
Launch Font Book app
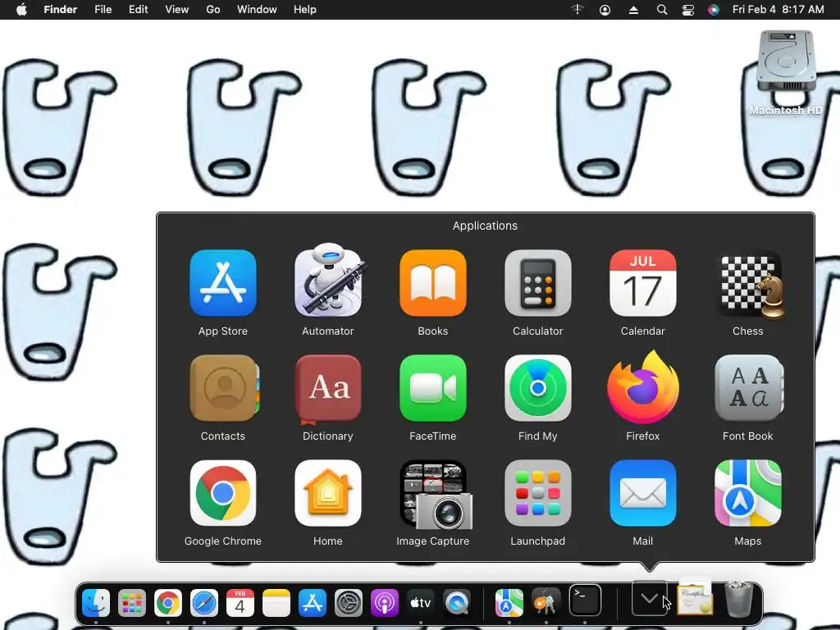point(748,388)
